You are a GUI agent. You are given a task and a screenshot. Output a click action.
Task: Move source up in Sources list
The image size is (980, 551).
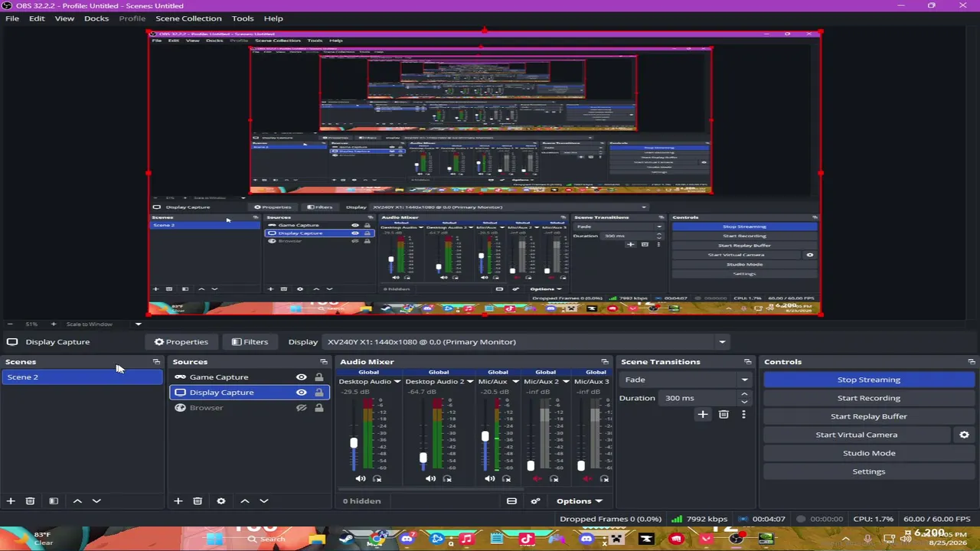245,501
